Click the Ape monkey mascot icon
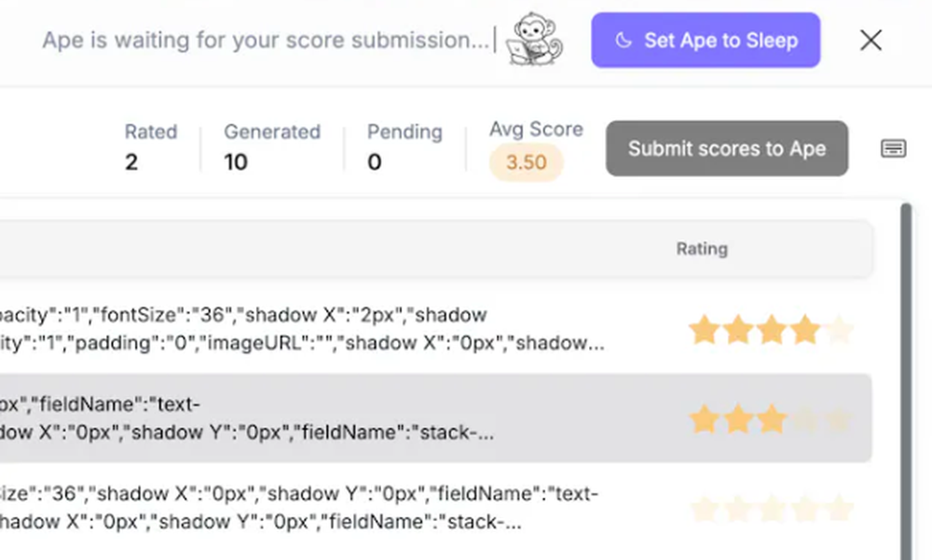This screenshot has width=932, height=560. pyautogui.click(x=534, y=40)
